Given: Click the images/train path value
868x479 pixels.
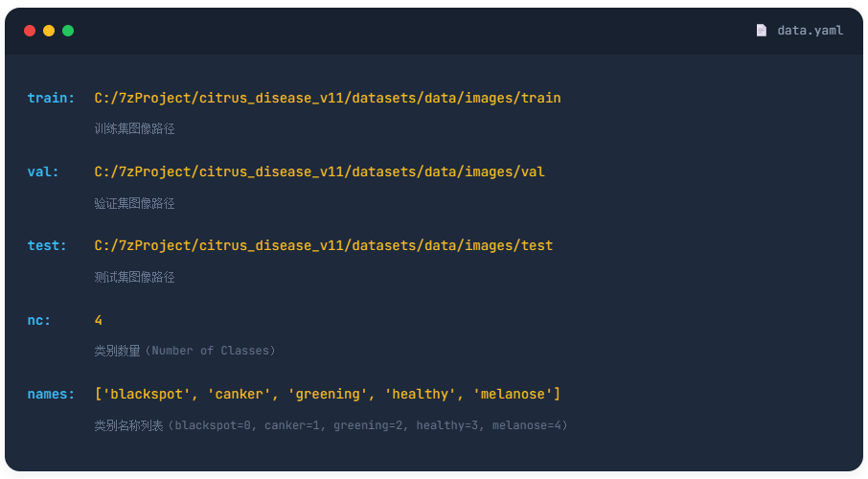Looking at the screenshot, I should coord(328,98).
